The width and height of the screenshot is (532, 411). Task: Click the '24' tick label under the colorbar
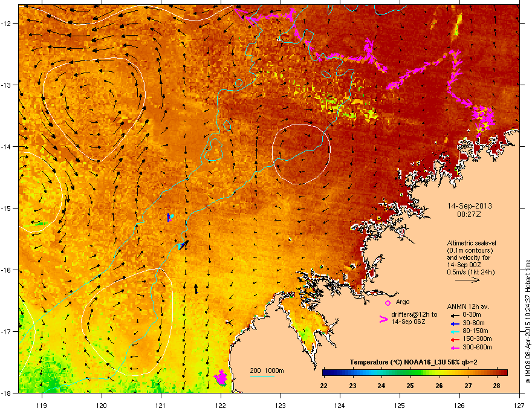click(381, 386)
